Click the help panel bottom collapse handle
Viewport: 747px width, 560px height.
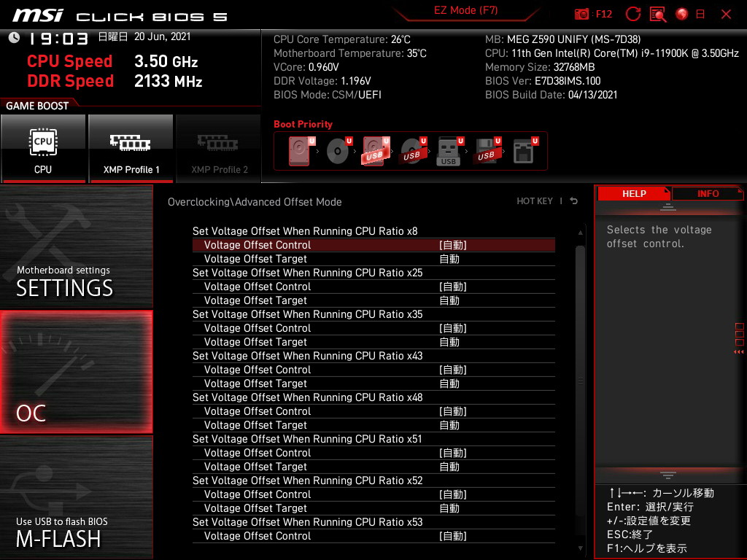coord(668,475)
